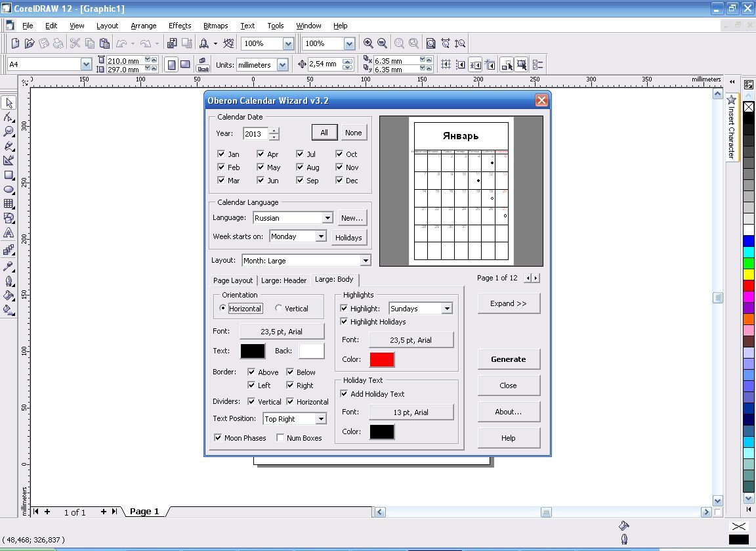Click the Import icon in toolbar

[x=172, y=43]
